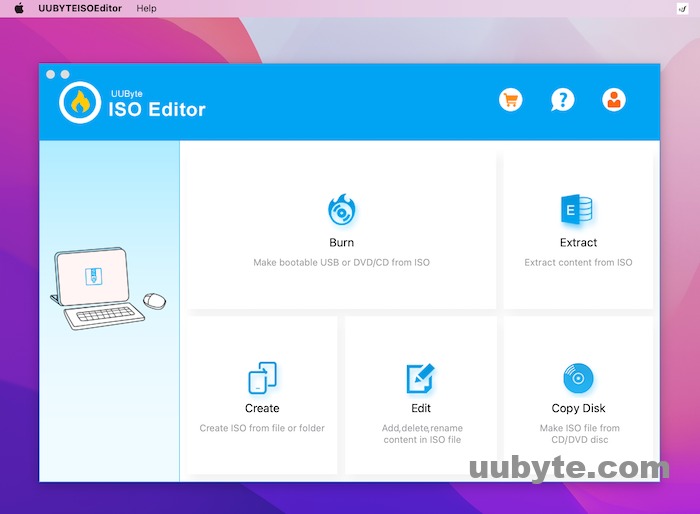The image size is (700, 514).
Task: Click the second gray window control dot
Action: 65,74
